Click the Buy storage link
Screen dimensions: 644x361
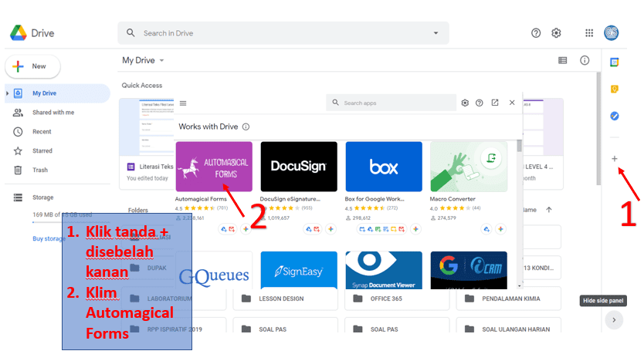pyautogui.click(x=49, y=238)
